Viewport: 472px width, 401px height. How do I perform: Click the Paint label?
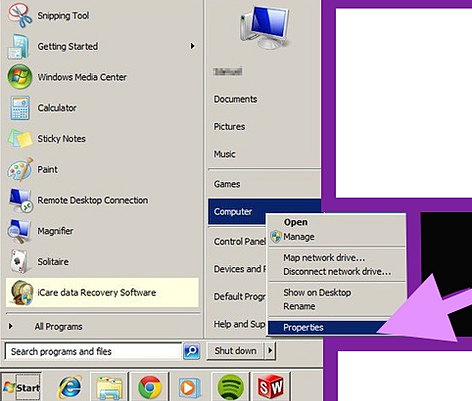pos(47,169)
